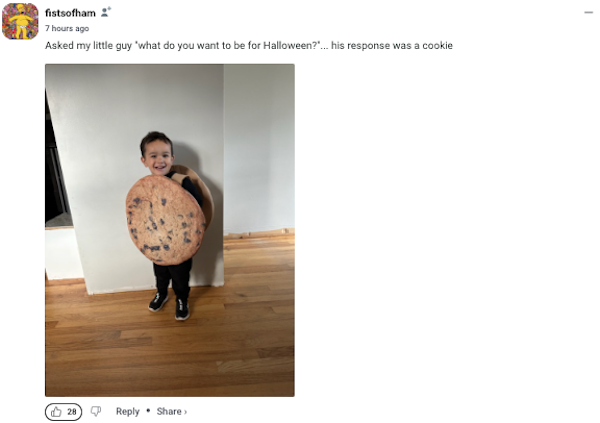Image resolution: width=600 pixels, height=423 pixels.
Task: Like the comment with thumbs-up icon
Action: (56, 412)
